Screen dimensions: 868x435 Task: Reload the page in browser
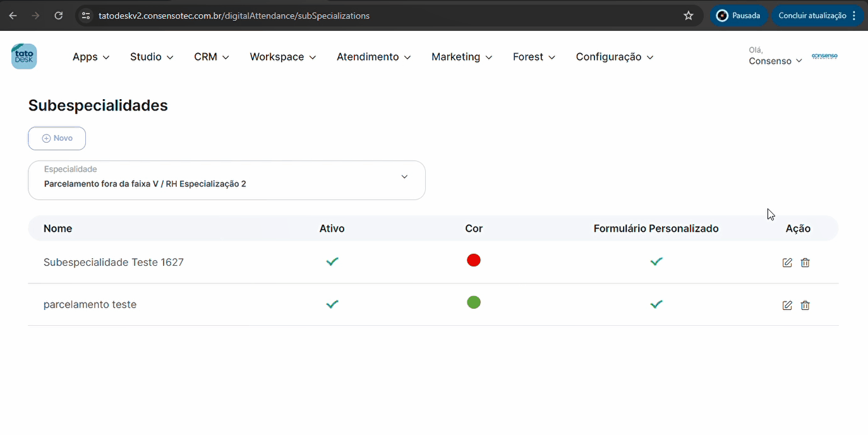[59, 16]
